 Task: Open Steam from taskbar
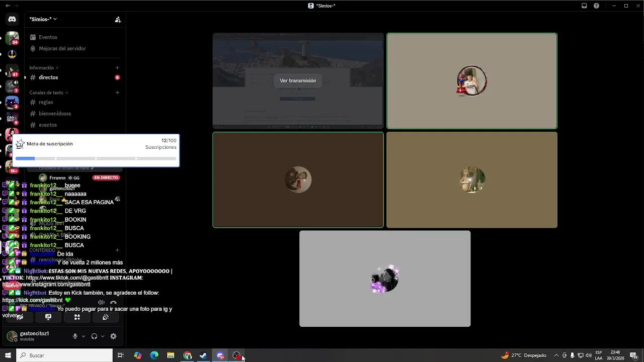[203, 355]
